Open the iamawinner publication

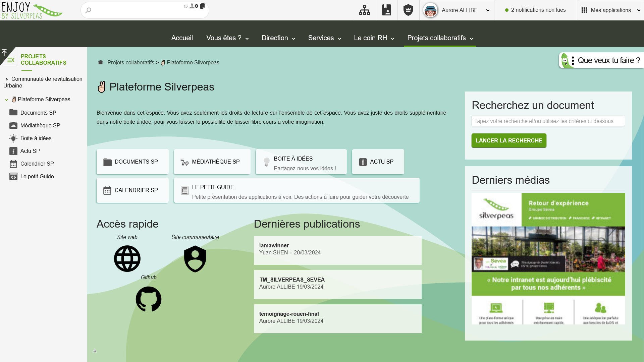pos(337,250)
